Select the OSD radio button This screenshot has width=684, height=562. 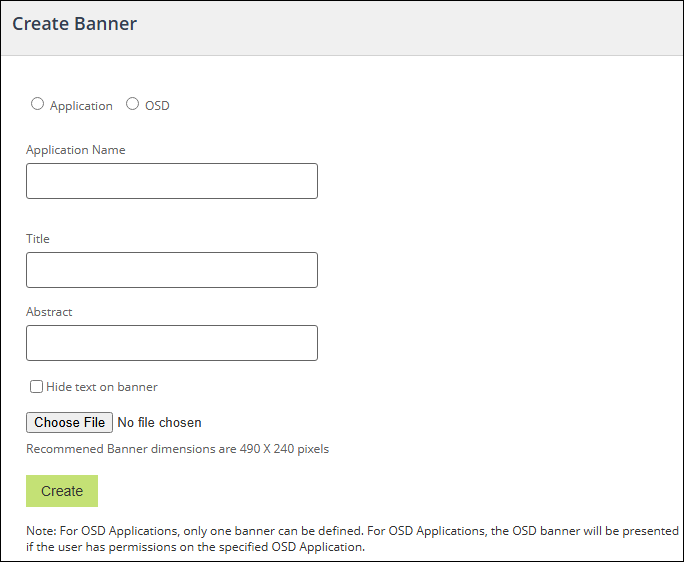pos(132,104)
